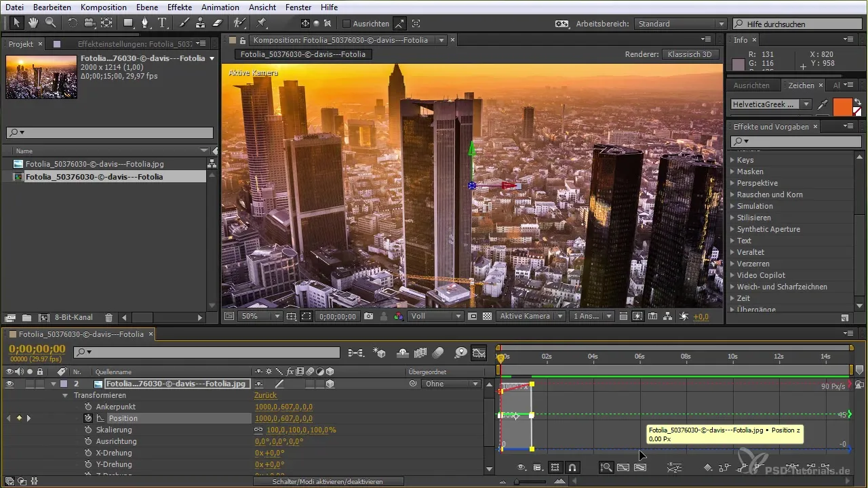
Task: Click the Klassisch 3D renderer button
Action: click(x=691, y=54)
